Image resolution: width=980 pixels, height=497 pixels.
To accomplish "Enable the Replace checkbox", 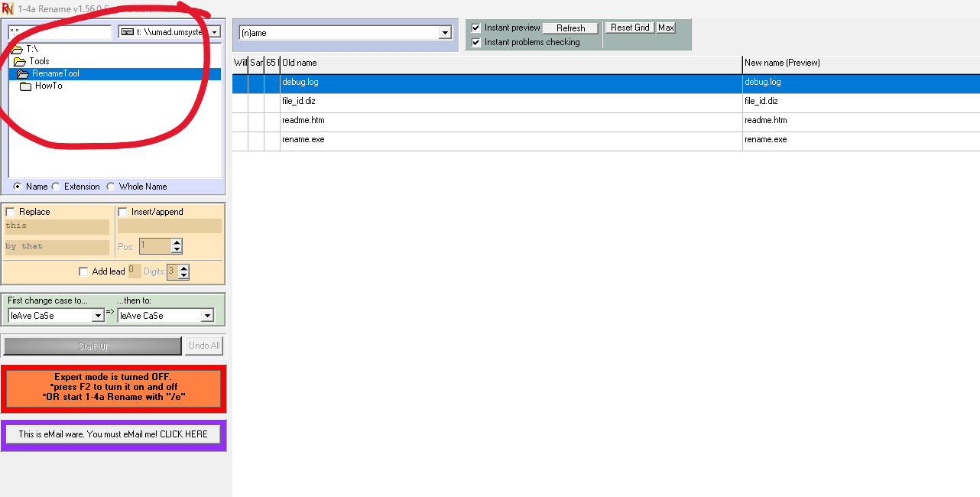I will click(11, 212).
